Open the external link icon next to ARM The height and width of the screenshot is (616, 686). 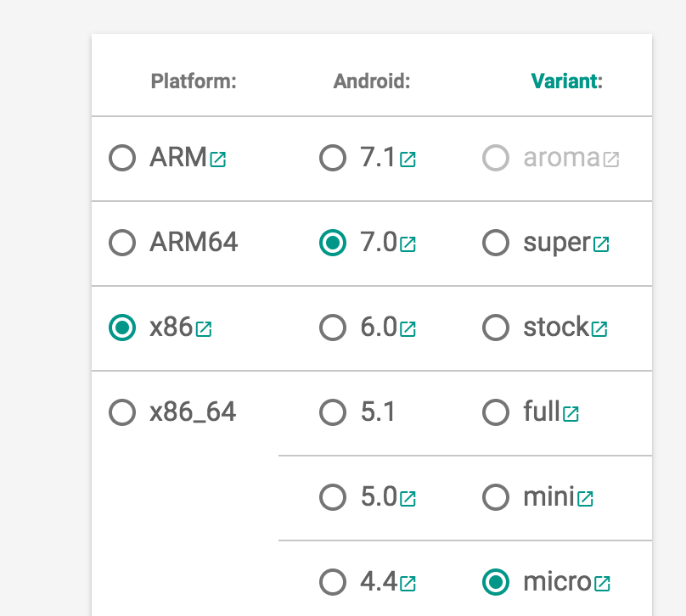click(218, 160)
